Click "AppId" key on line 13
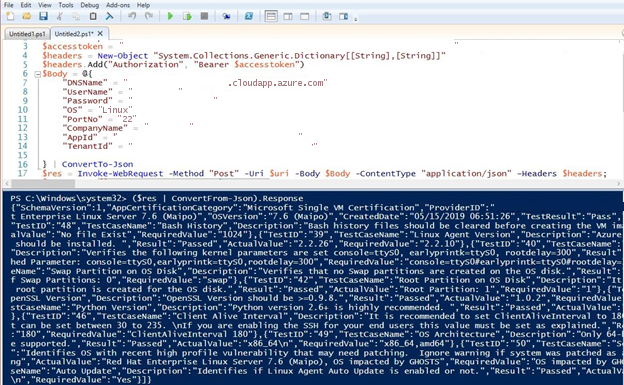 point(80,137)
